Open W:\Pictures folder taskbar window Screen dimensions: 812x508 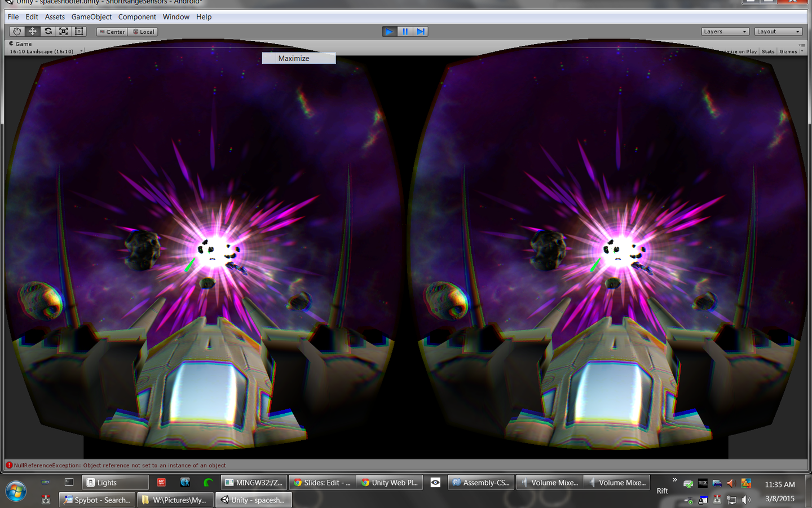(175, 500)
